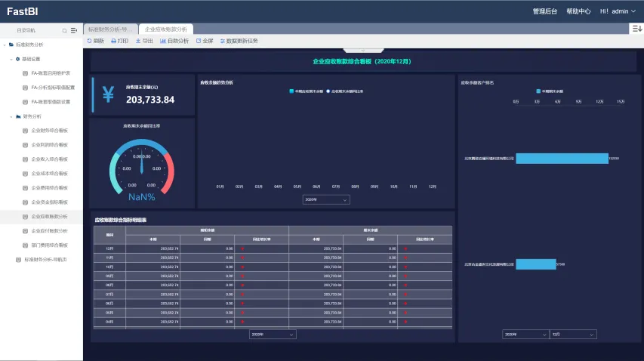
Task: Click the shorter bottom bar in ranking chart
Action: [535, 264]
